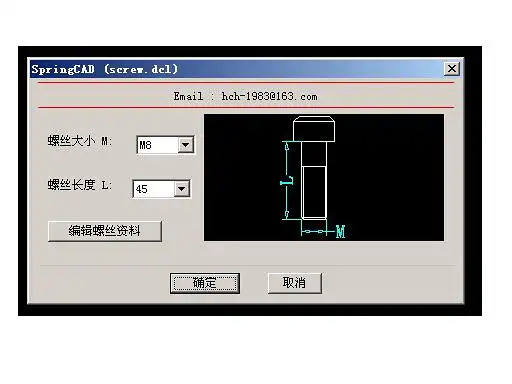Click the cyan M diameter label in the preview
This screenshot has height=384, width=512.
click(340, 231)
